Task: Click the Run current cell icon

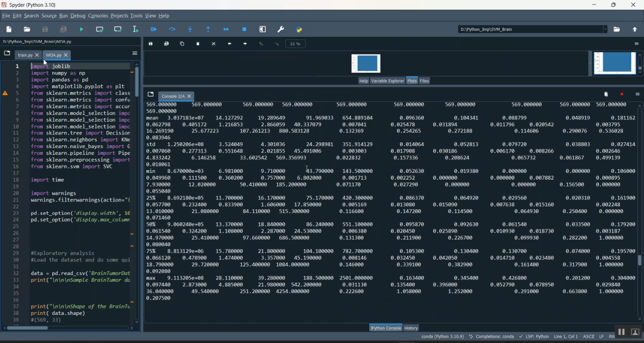Action: pyautogui.click(x=100, y=30)
